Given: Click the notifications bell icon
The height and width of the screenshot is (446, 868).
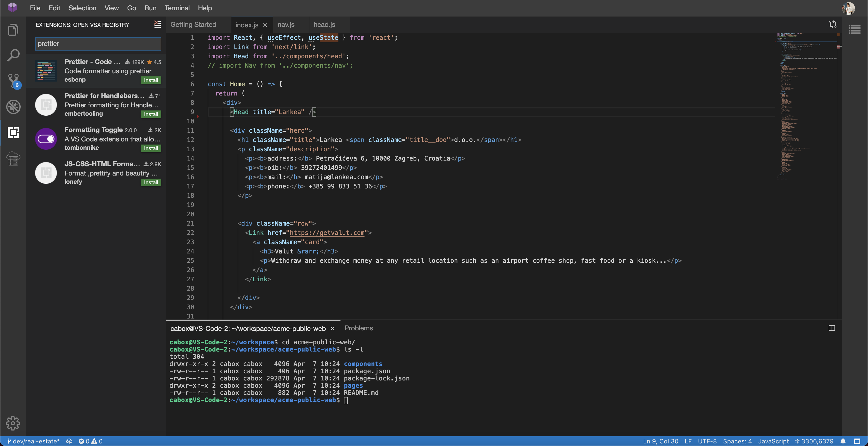Looking at the screenshot, I should pos(843,441).
